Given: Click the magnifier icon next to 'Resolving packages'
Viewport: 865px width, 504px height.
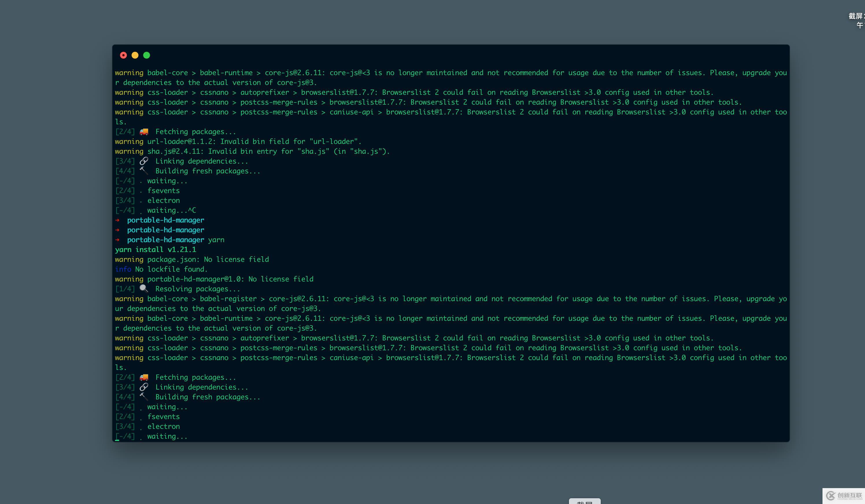Looking at the screenshot, I should point(144,288).
